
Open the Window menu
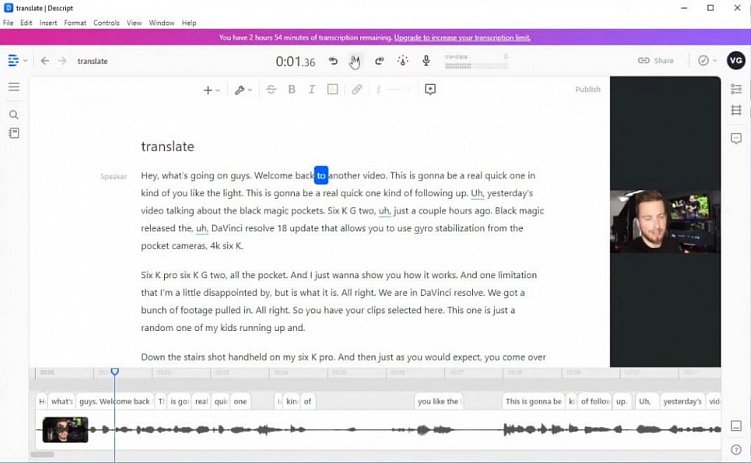(x=161, y=23)
